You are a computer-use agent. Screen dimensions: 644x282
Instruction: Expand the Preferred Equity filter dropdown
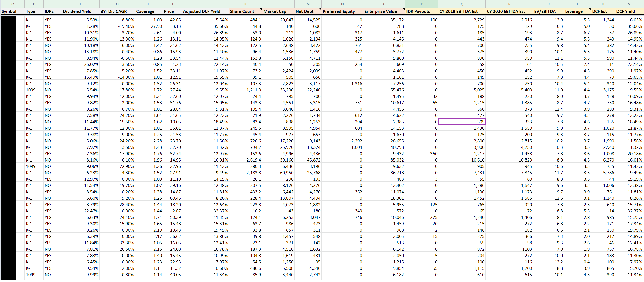click(360, 11)
